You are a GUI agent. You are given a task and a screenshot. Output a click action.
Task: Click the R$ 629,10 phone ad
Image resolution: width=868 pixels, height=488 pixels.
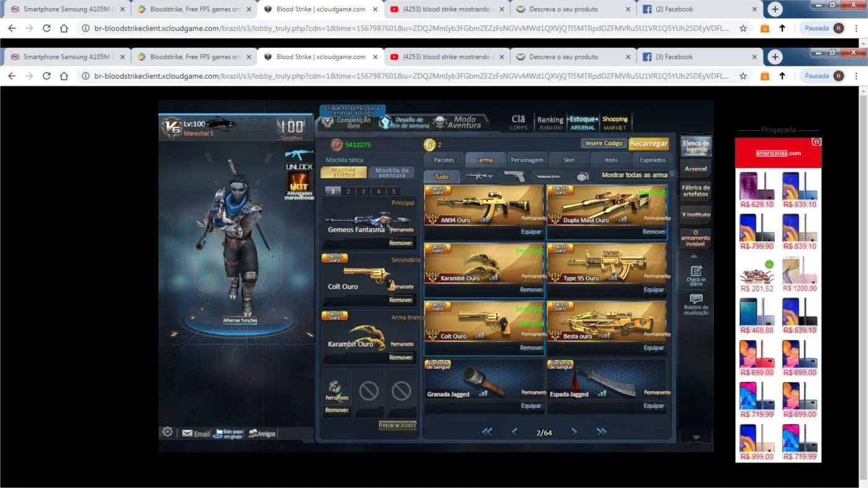[756, 190]
